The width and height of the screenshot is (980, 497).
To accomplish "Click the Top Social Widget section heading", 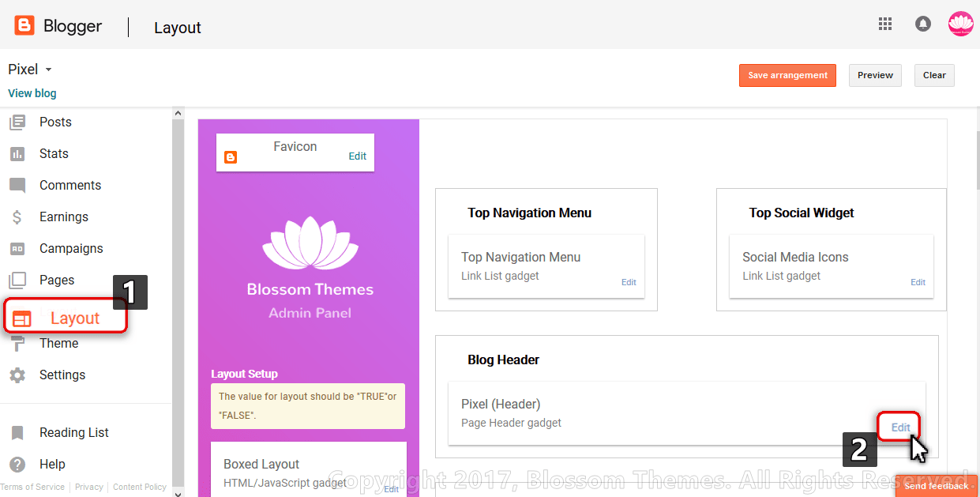I will (x=802, y=213).
